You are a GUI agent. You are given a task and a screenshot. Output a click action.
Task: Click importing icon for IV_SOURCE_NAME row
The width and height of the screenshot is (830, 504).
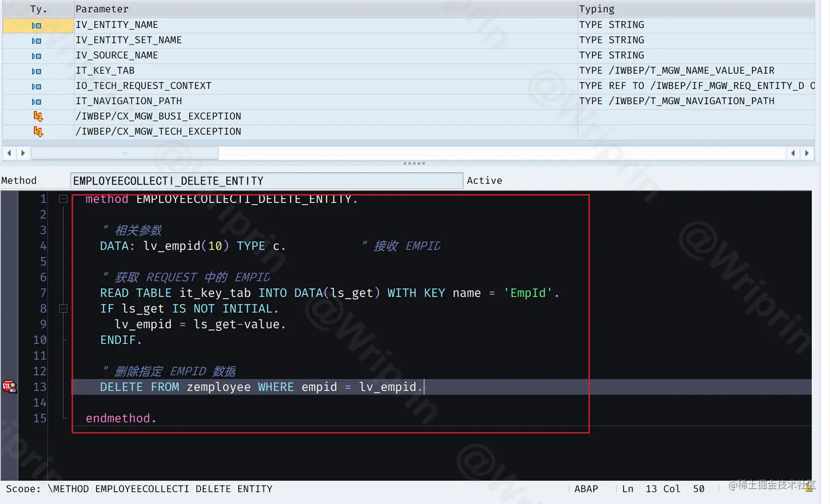[x=36, y=56]
